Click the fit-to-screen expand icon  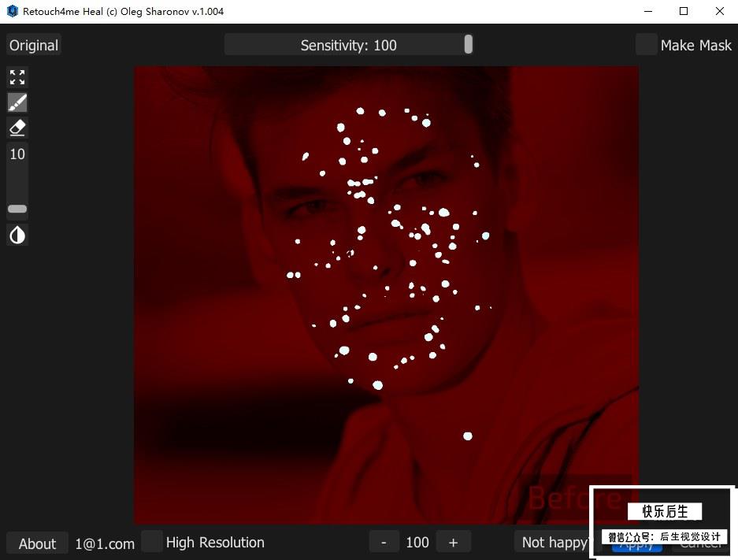(17, 77)
